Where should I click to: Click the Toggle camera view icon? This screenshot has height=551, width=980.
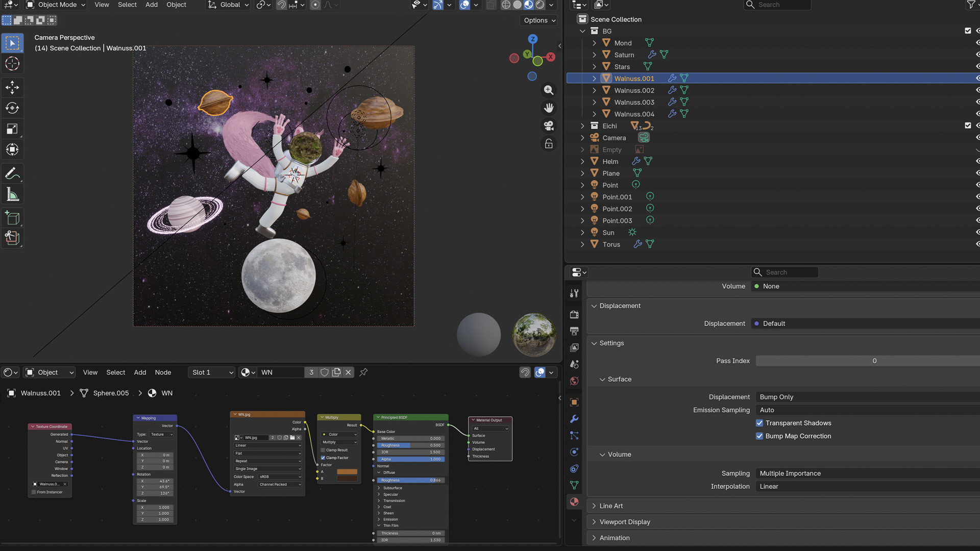pyautogui.click(x=549, y=126)
